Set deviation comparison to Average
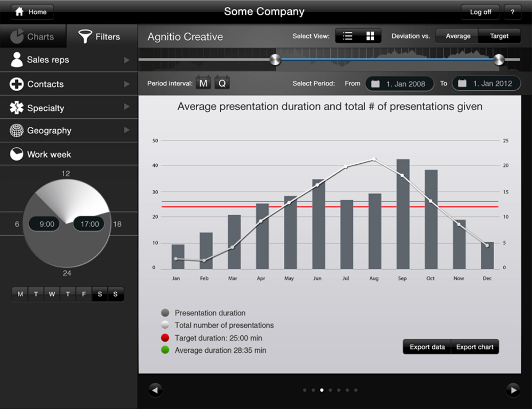 pos(458,36)
